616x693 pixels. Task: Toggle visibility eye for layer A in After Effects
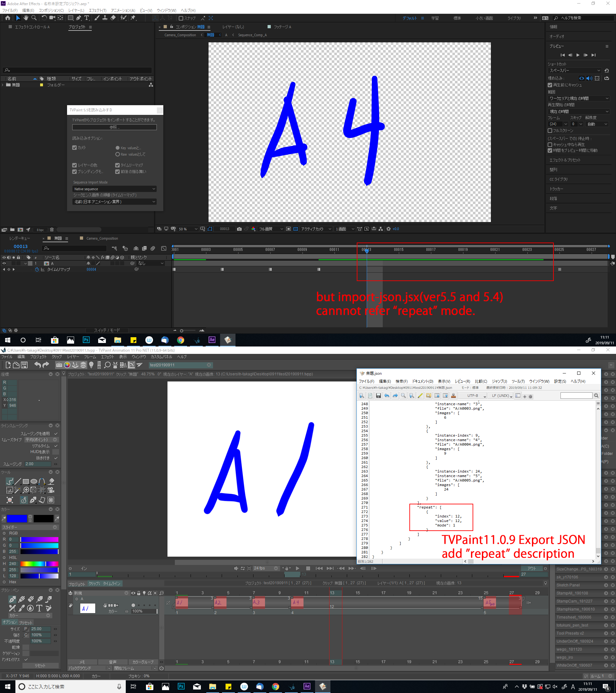coord(4,263)
